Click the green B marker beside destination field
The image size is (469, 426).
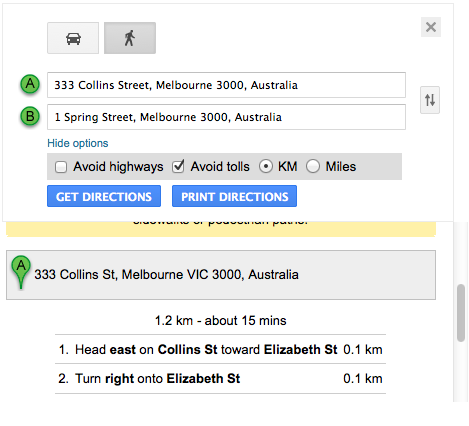click(x=30, y=117)
